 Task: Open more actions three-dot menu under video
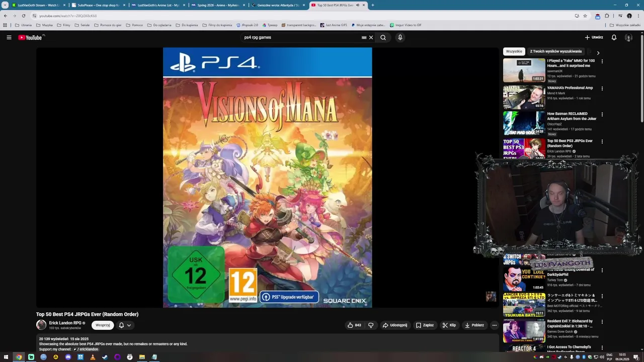click(x=494, y=325)
